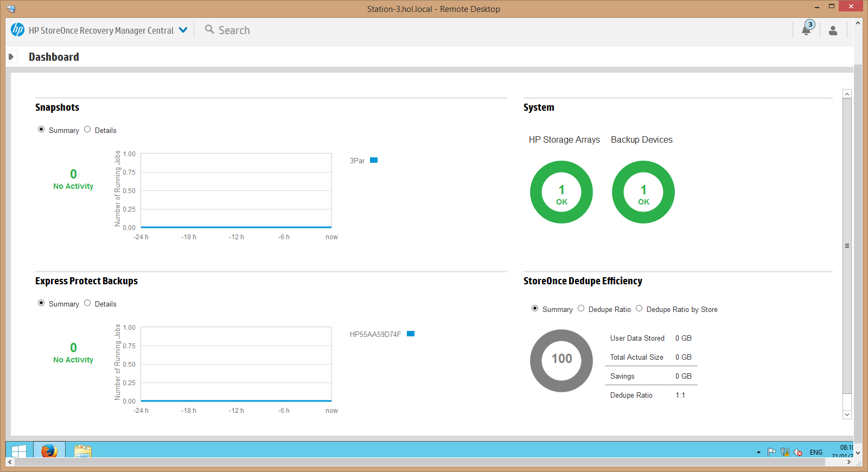The width and height of the screenshot is (868, 472).
Task: Click the Dedupe Ratio 1:1 value
Action: point(680,395)
